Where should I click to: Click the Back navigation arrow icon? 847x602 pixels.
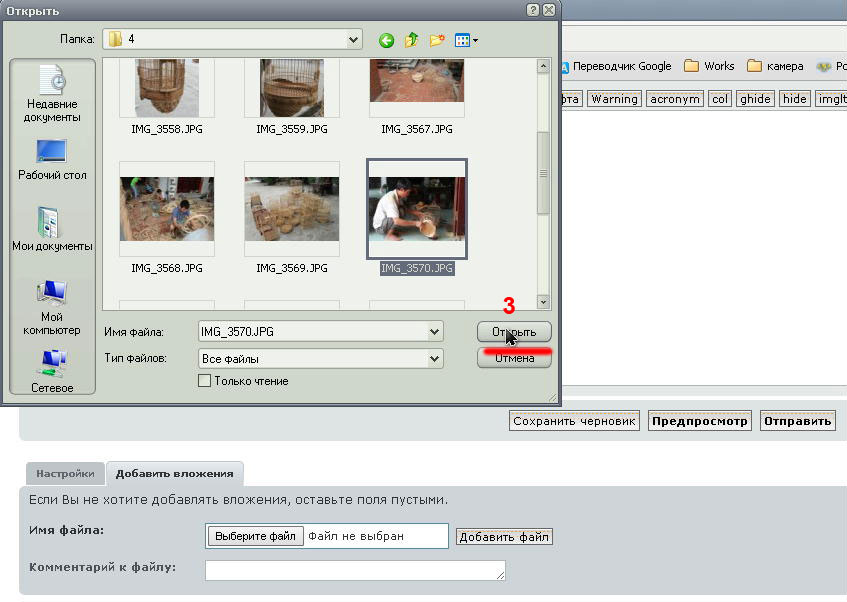386,40
